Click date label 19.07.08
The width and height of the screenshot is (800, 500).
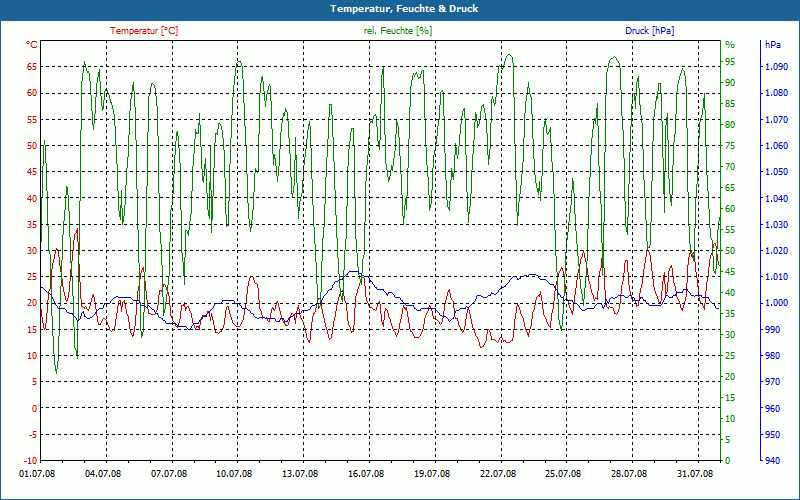click(x=432, y=474)
